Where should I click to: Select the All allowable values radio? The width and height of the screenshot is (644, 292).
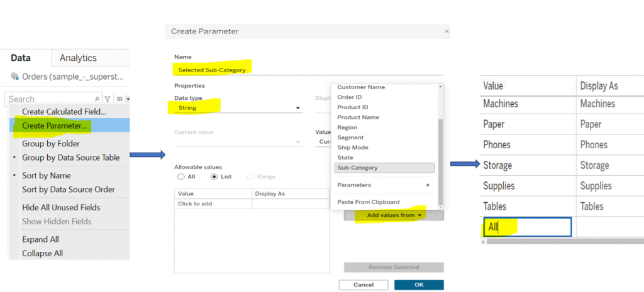pyautogui.click(x=181, y=177)
